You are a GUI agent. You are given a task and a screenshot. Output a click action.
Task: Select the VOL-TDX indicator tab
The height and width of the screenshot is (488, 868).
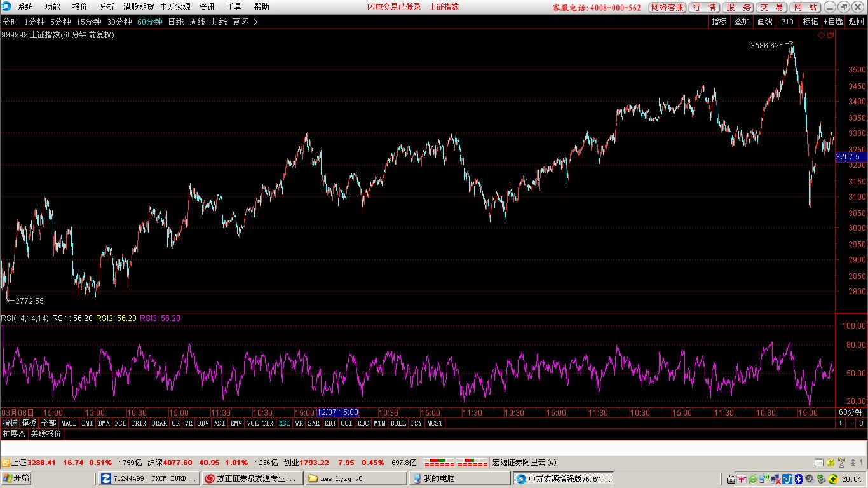point(261,423)
